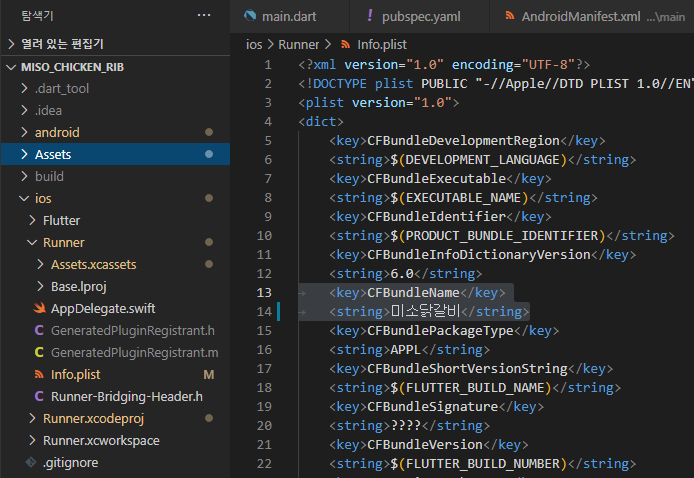Click $(DEVELOPMENT_LANGUAGE) on line 6
This screenshot has height=478, width=694.
[479, 160]
